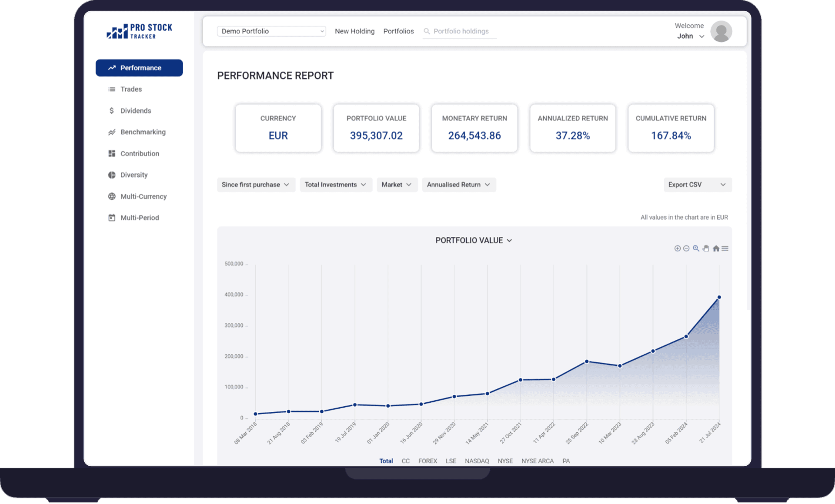Select the FOREX tab below the chart
Image resolution: width=835 pixels, height=504 pixels.
[x=428, y=461]
